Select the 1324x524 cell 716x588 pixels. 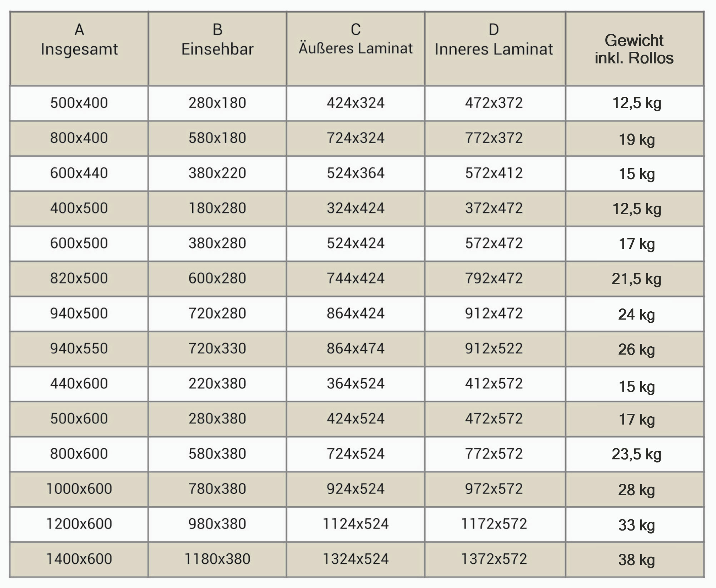(355, 559)
